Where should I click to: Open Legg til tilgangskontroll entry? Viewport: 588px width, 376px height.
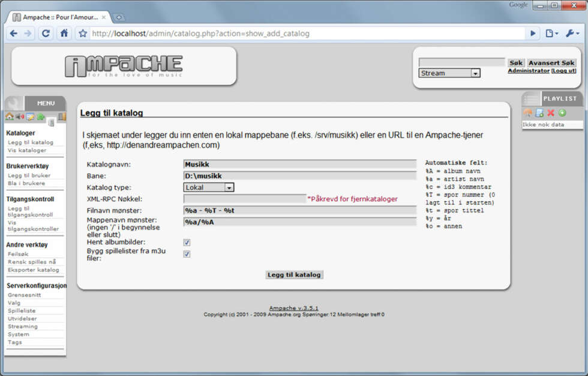[30, 211]
